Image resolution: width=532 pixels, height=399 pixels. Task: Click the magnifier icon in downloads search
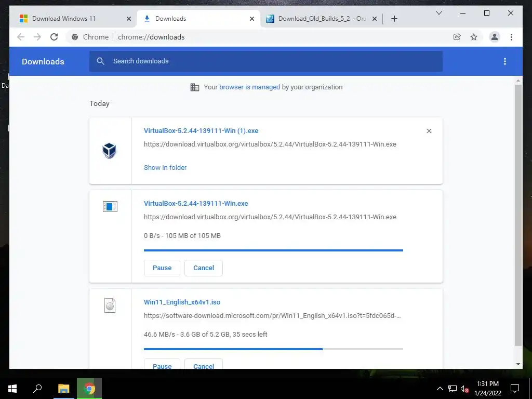100,61
